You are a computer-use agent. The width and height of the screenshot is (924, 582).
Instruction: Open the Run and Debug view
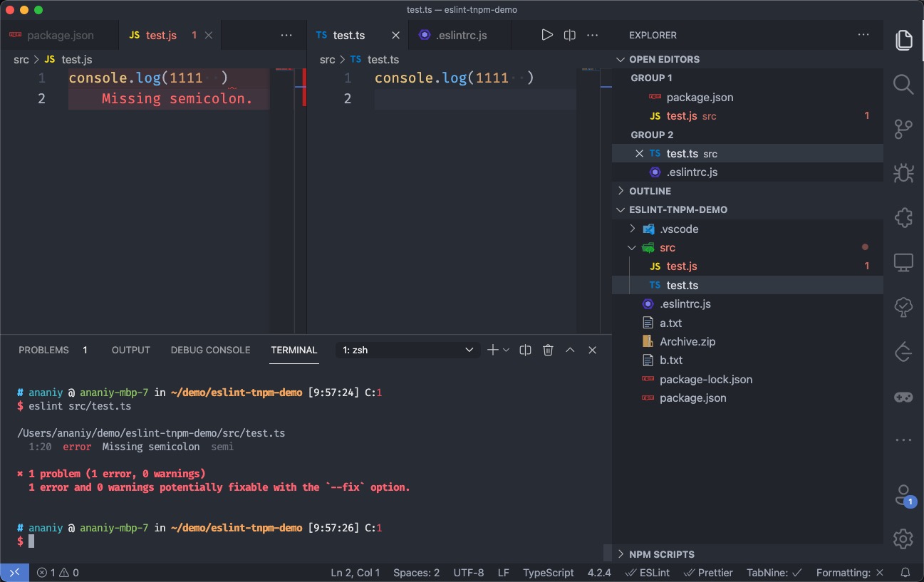point(903,173)
